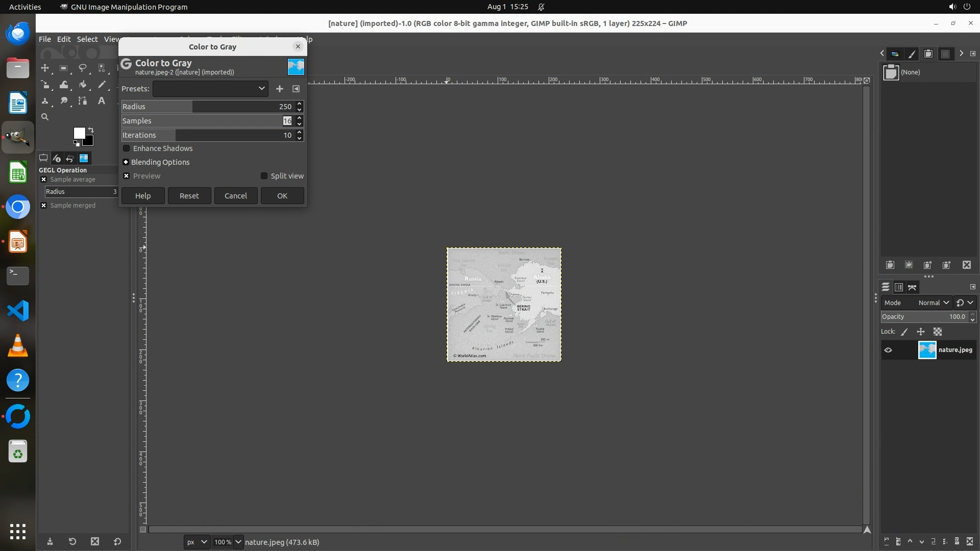Save current settings as named preset
Image resolution: width=980 pixels, height=551 pixels.
pyautogui.click(x=279, y=89)
